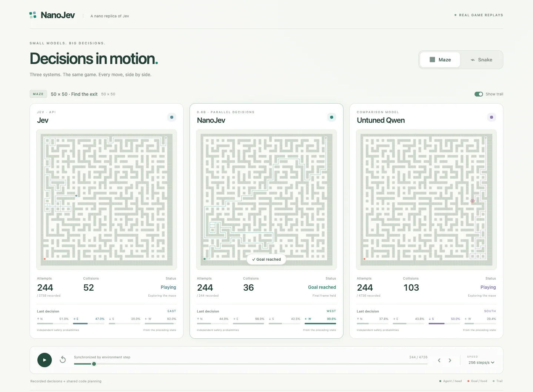Viewport: 533px width, 392px height.
Task: Click the Goal reached badge on NanoJev maze
Action: [x=266, y=259]
